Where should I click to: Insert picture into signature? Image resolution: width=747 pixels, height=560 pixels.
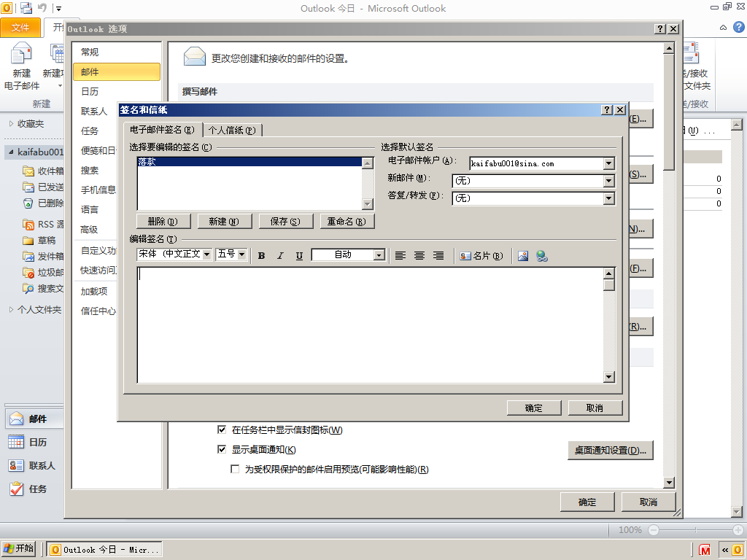[x=522, y=256]
